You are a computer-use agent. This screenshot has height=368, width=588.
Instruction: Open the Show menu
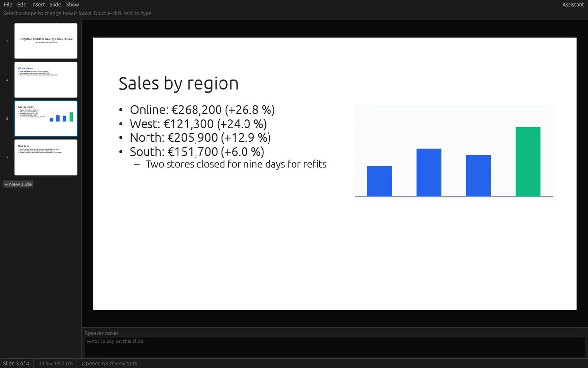coord(73,5)
